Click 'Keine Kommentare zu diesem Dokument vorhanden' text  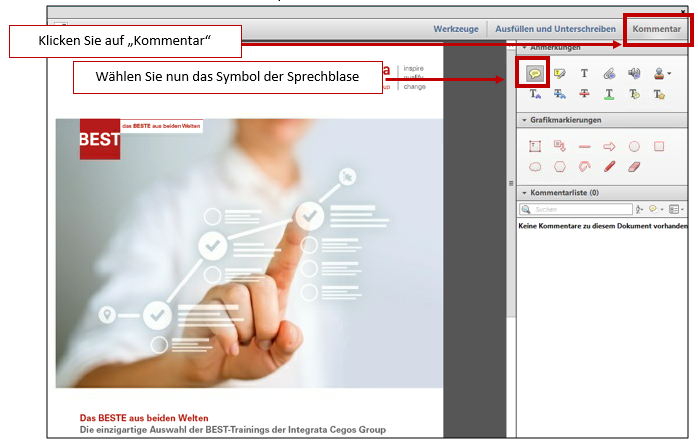pos(603,226)
